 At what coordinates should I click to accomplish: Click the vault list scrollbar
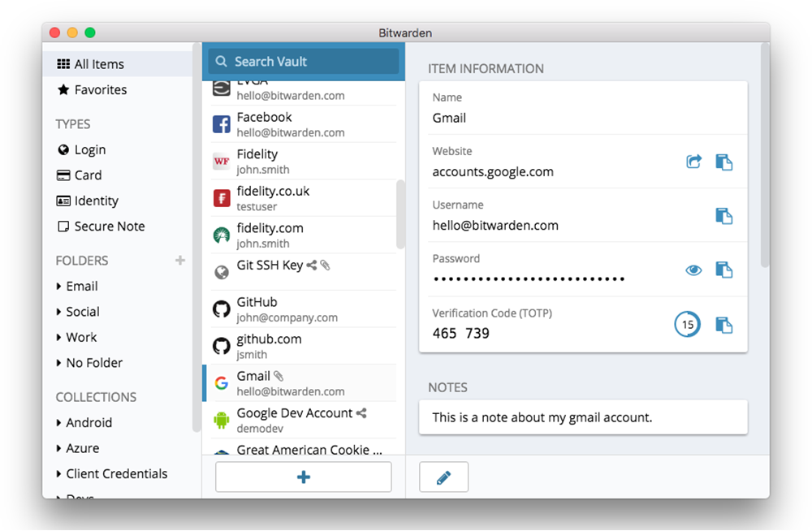tap(400, 214)
